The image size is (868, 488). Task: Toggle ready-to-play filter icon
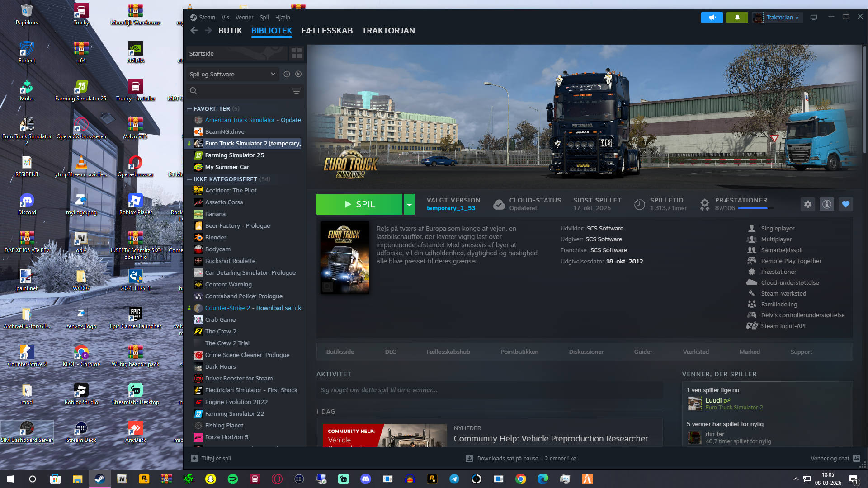298,74
